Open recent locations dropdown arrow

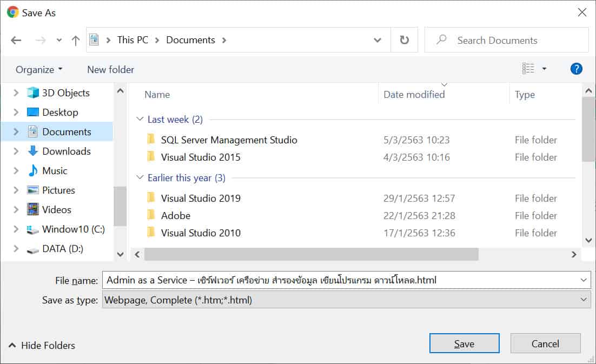59,40
